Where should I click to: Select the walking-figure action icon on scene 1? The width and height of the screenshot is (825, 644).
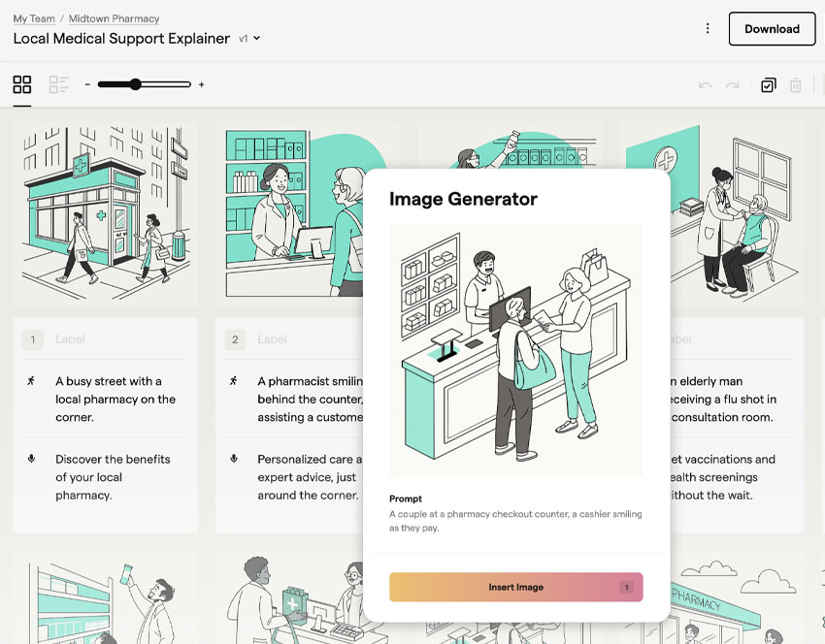tap(31, 378)
